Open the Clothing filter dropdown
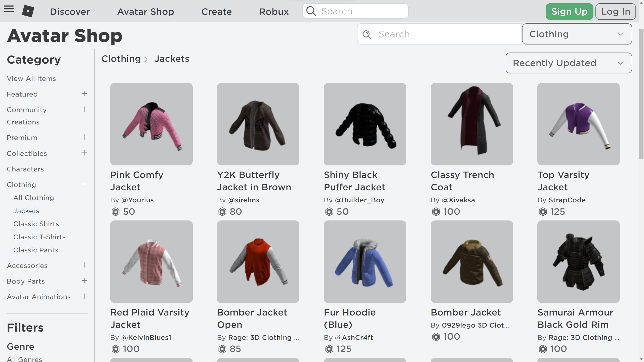 pos(576,34)
